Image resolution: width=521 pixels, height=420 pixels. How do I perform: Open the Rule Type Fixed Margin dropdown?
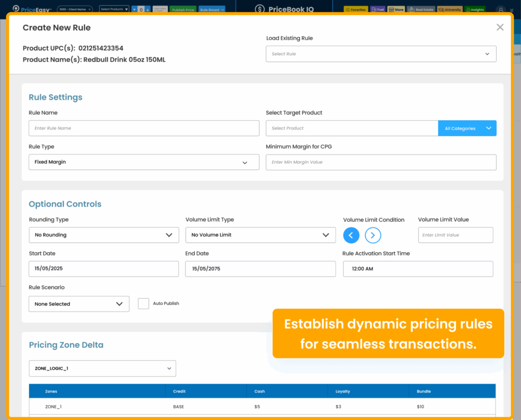click(143, 162)
